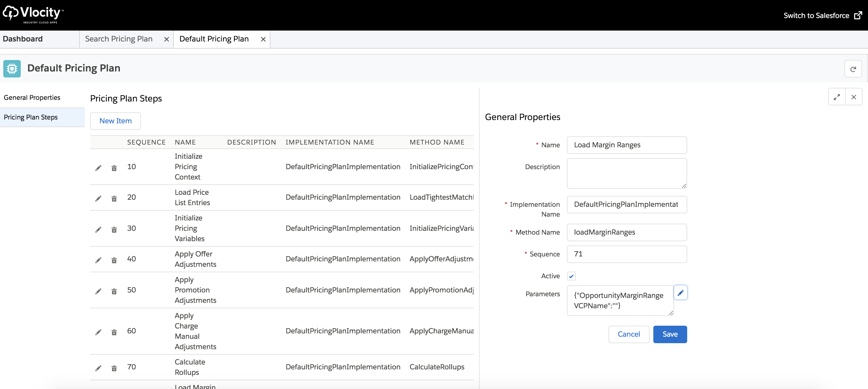Click the Parameters text area
The height and width of the screenshot is (389, 868).
click(x=620, y=301)
